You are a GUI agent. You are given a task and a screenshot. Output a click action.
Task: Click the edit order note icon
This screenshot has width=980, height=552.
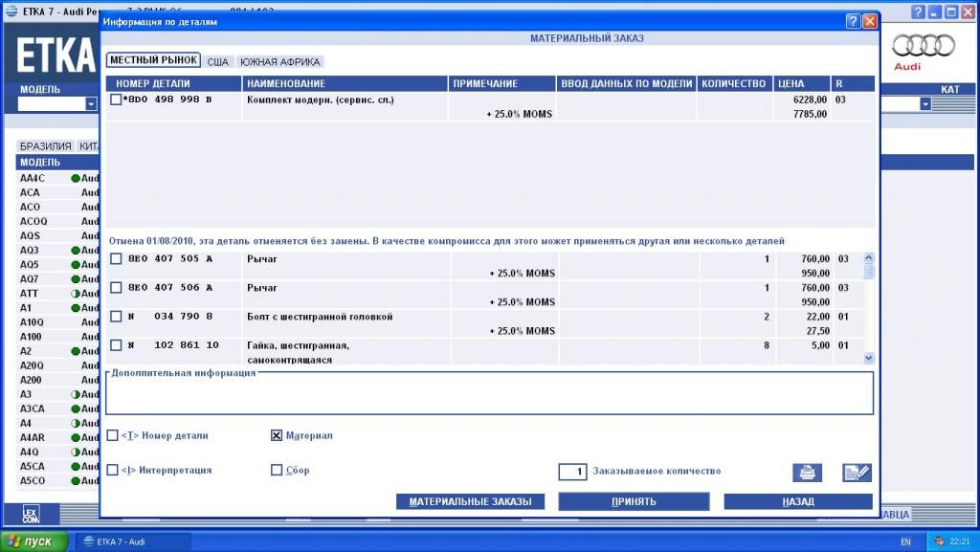pyautogui.click(x=857, y=473)
